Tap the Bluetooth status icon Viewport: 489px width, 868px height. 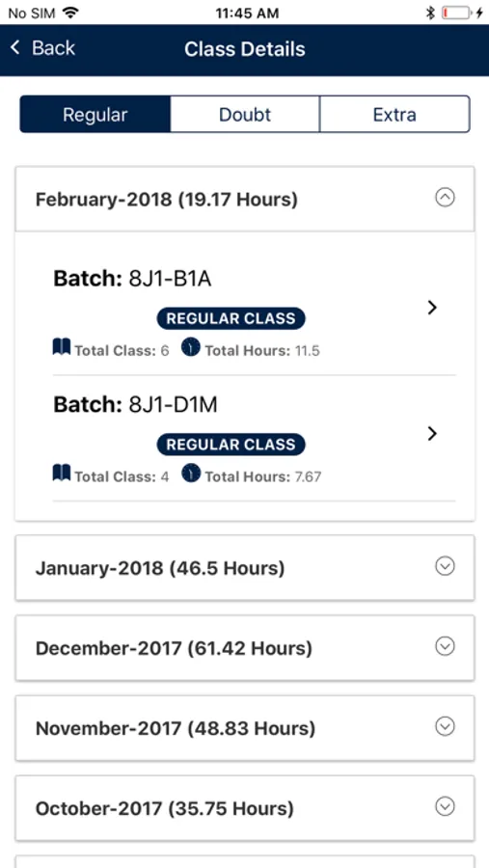[430, 13]
